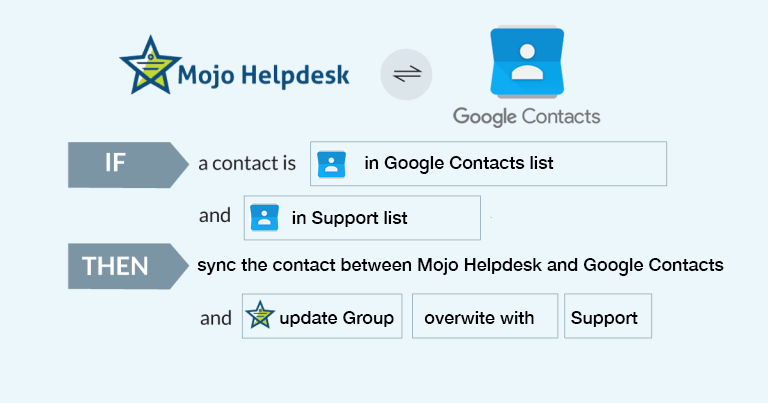Click the 'update Group' label text
Image resolution: width=768 pixels, height=403 pixels.
click(x=336, y=318)
